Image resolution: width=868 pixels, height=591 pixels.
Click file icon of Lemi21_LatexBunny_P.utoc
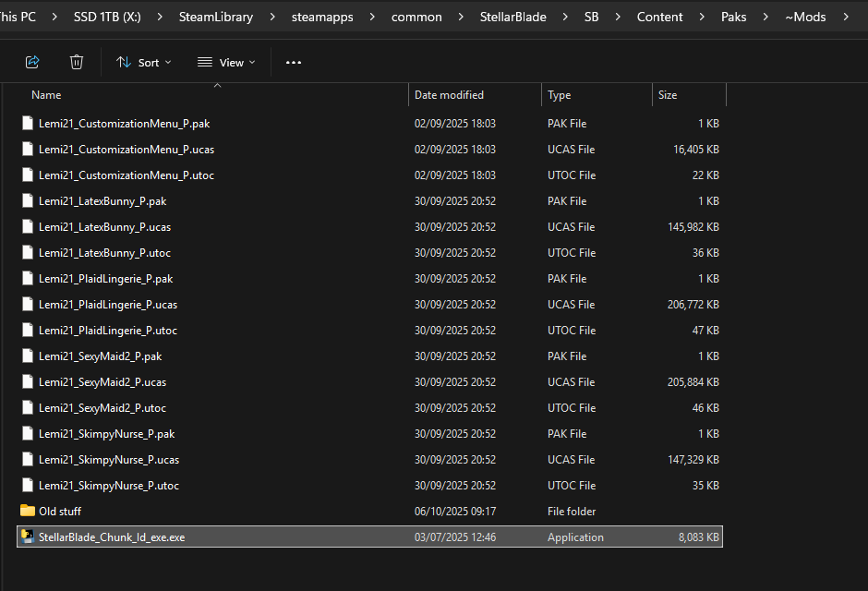[x=27, y=252]
